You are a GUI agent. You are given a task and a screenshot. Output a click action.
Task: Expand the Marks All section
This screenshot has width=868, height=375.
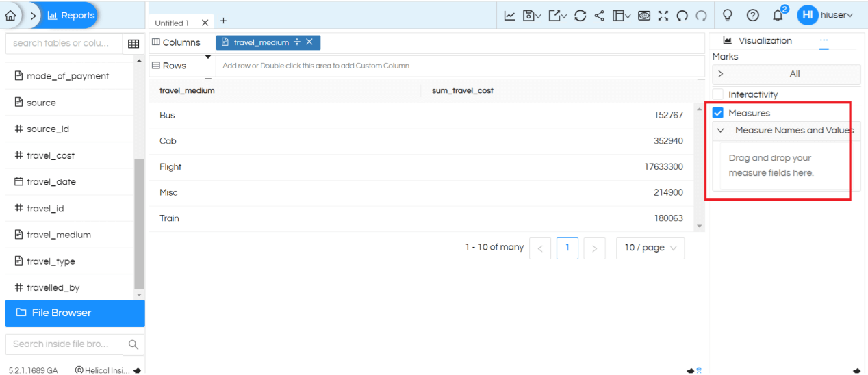pyautogui.click(x=787, y=74)
